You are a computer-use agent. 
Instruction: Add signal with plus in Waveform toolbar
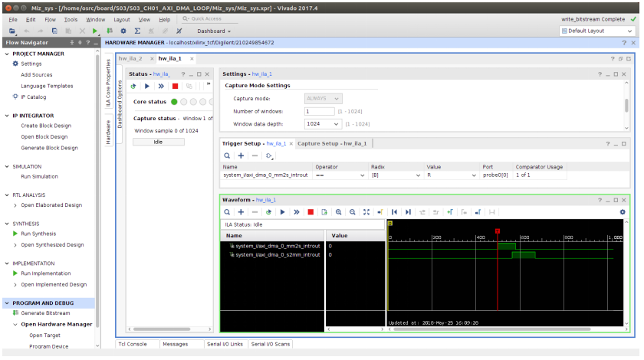tap(241, 212)
